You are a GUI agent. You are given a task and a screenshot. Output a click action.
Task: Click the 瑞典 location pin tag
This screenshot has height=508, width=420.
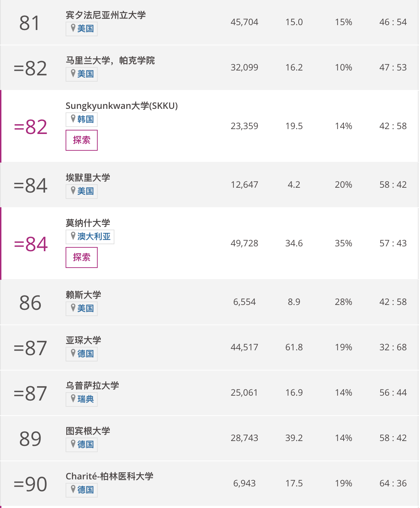82,399
